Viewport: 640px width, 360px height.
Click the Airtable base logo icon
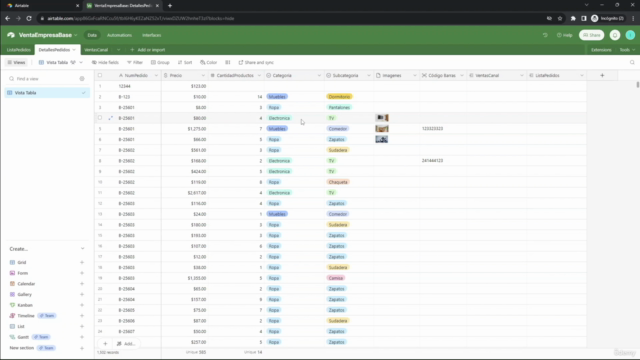click(x=11, y=35)
